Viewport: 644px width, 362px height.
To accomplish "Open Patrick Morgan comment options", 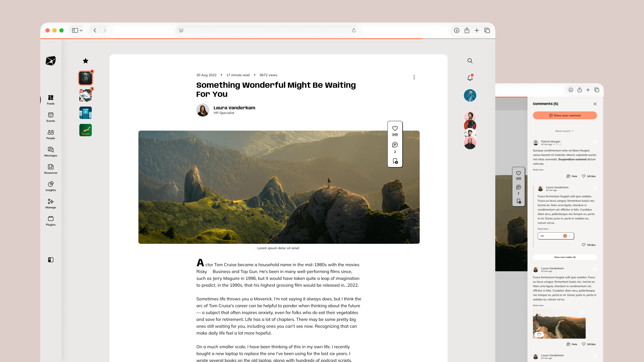I will tap(595, 142).
